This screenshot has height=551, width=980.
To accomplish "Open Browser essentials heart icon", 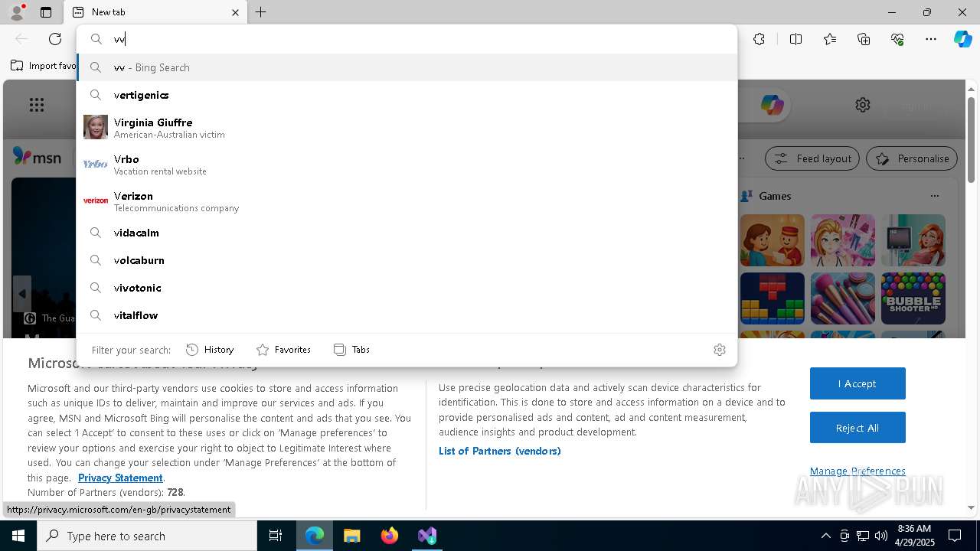I will 897,39.
